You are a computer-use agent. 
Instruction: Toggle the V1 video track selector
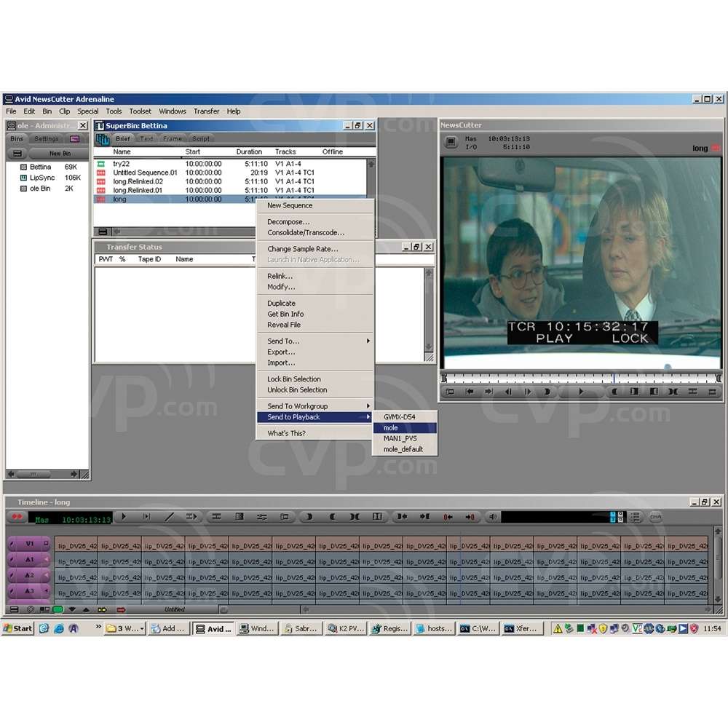[30, 543]
